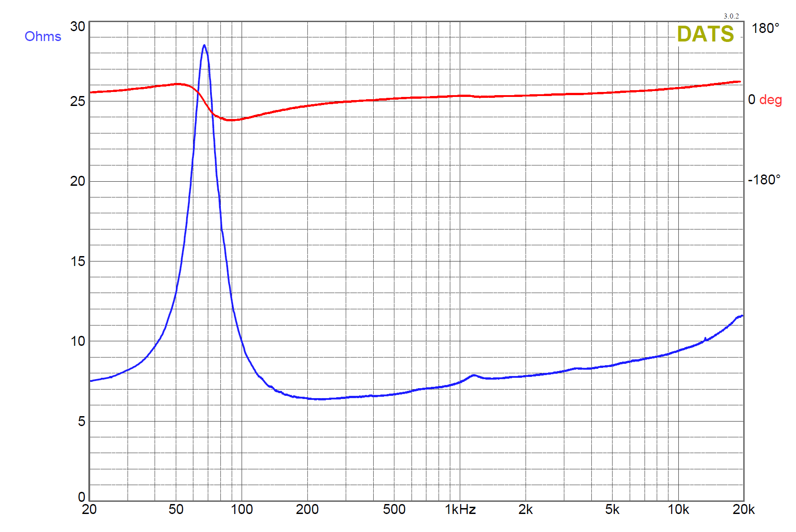Image resolution: width=796 pixels, height=532 pixels.
Task: Click the 25 ohms axis value
Action: (x=78, y=101)
